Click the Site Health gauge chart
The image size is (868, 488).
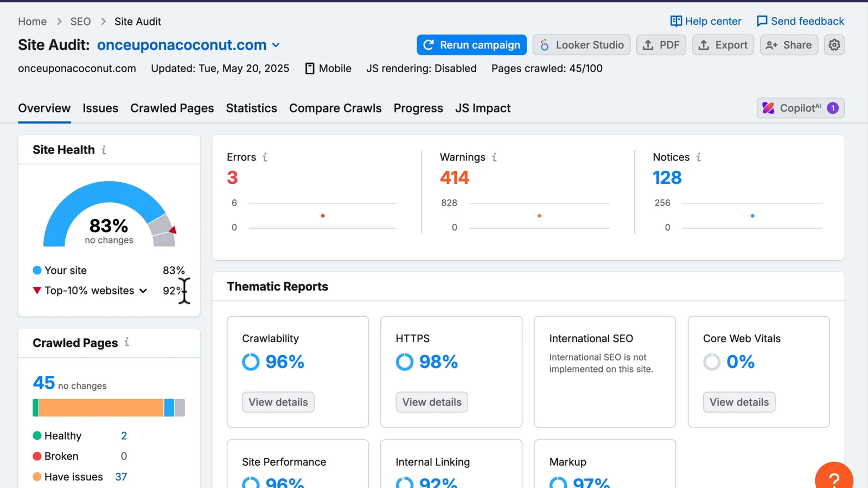click(x=109, y=214)
